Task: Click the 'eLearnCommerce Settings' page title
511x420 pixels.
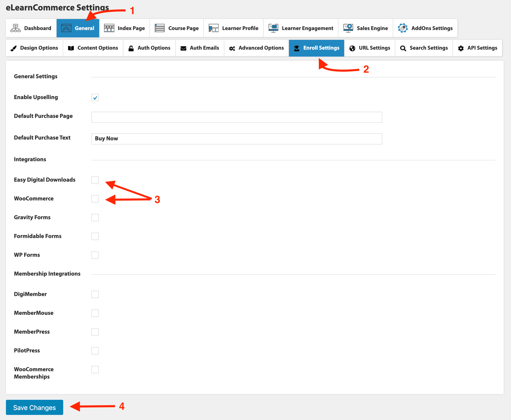Action: point(57,8)
